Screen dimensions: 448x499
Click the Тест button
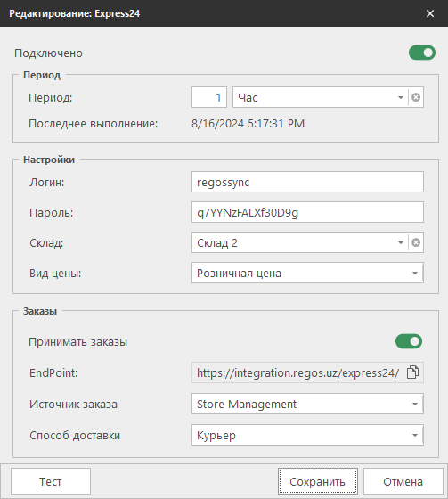coord(51,481)
